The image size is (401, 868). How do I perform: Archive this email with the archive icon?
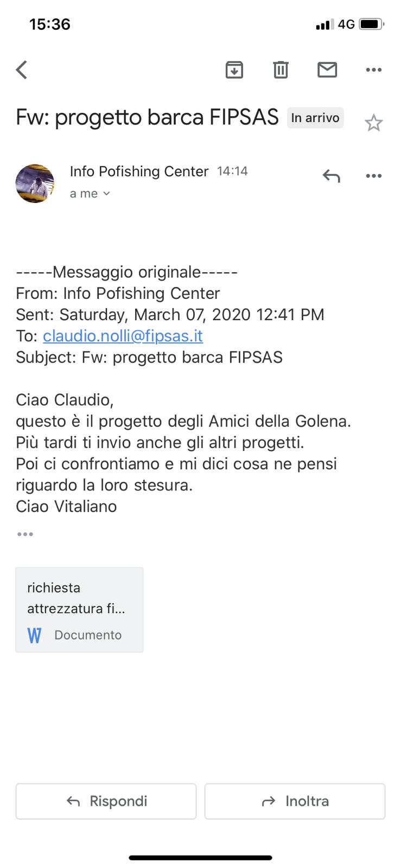pos(234,70)
